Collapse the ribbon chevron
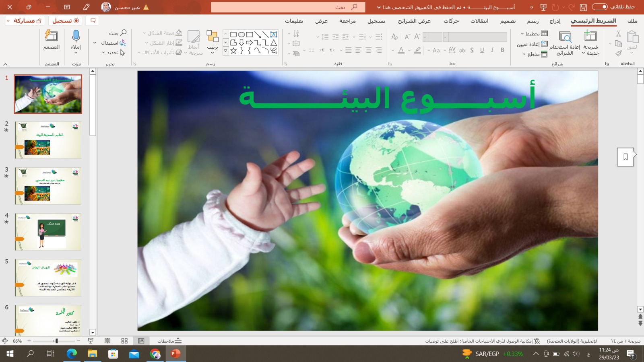The image size is (644, 362). [x=5, y=64]
